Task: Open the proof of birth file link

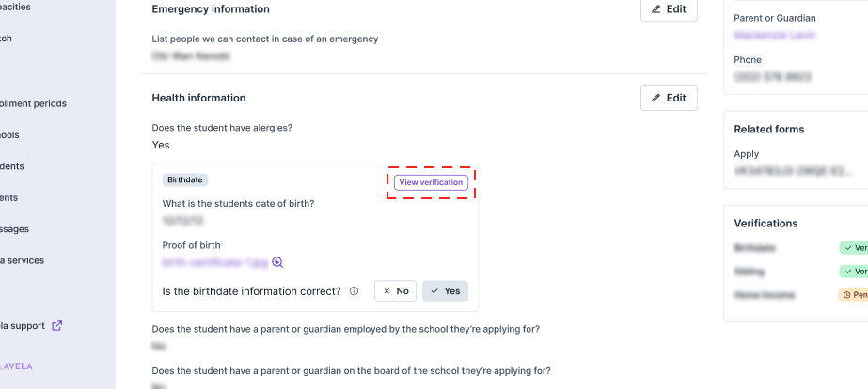Action: (x=215, y=263)
